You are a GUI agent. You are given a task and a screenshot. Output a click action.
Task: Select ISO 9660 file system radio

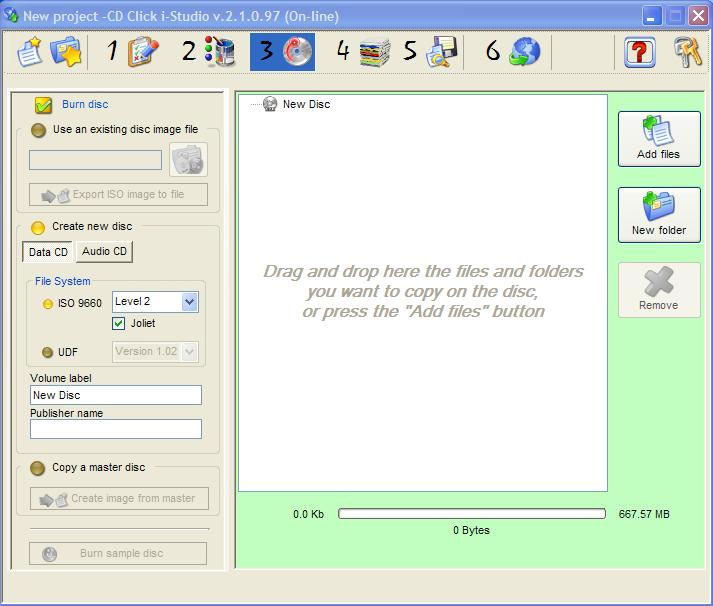(48, 304)
